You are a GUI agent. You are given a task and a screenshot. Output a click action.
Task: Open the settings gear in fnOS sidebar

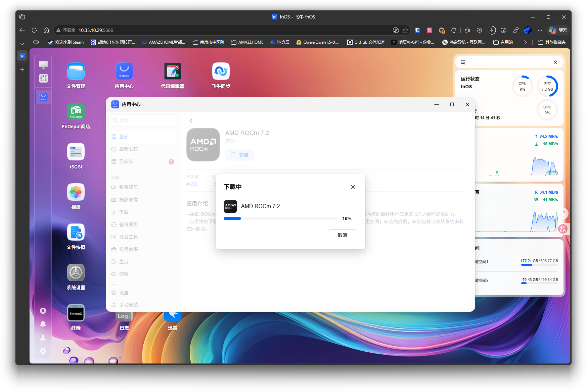click(x=43, y=351)
